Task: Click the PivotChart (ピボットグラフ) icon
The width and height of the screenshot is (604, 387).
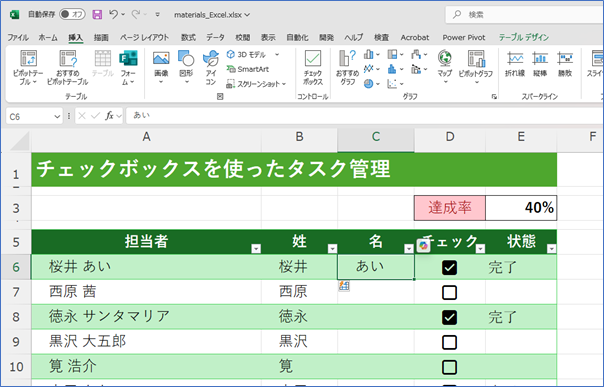Action: tap(476, 59)
